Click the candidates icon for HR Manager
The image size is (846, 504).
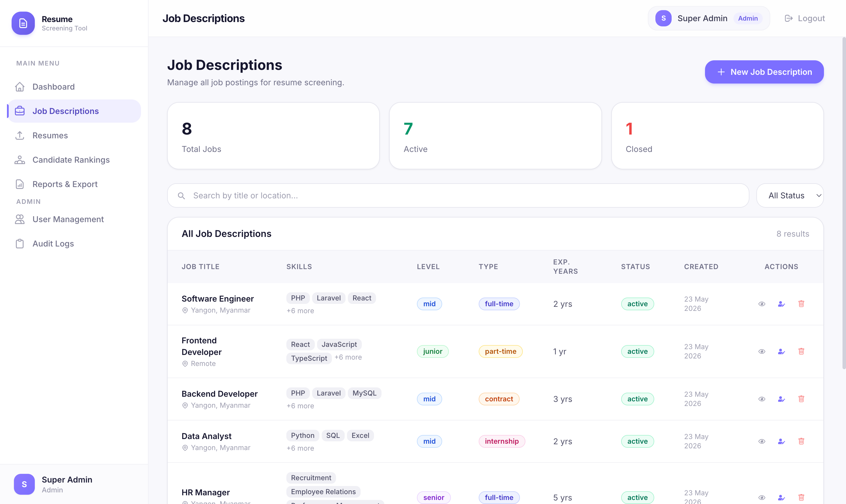(781, 498)
